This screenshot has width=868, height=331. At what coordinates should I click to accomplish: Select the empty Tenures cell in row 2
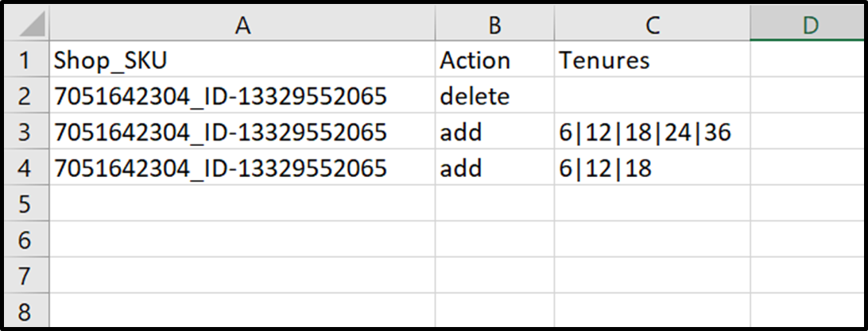pos(652,96)
